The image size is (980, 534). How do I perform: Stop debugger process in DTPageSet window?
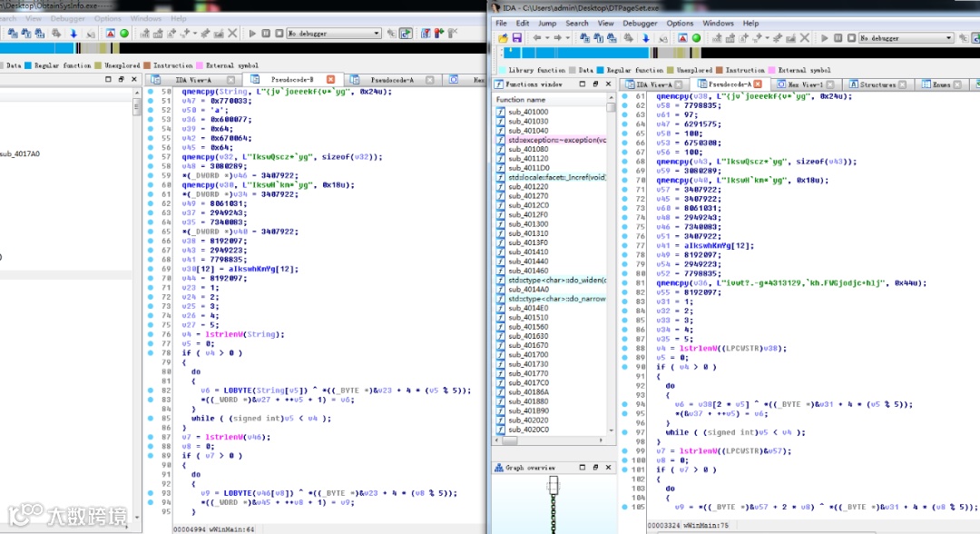click(x=851, y=38)
